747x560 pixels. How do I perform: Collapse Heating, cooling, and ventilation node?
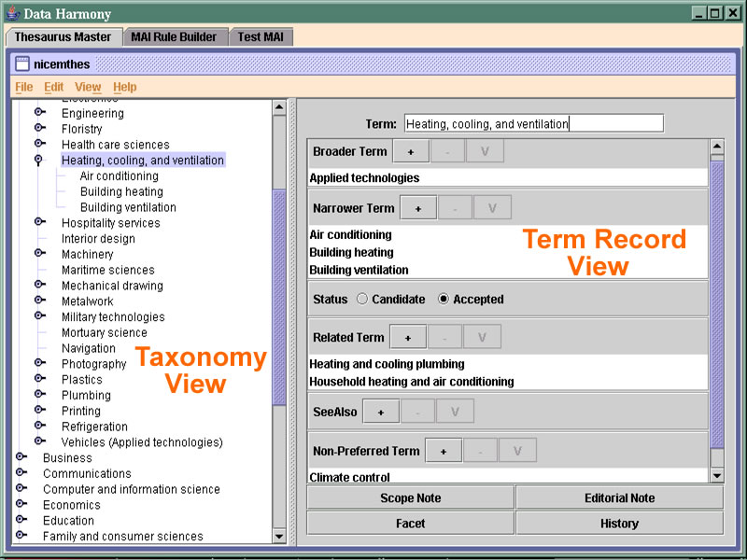point(39,161)
